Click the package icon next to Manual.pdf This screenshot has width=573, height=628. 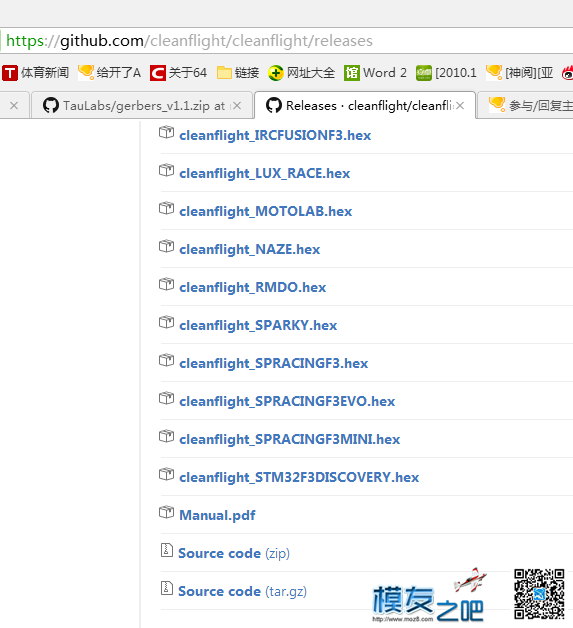[166, 512]
